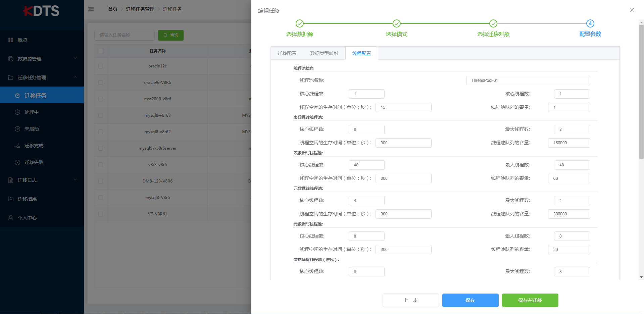Click step 4 配置参数 circle

point(590,23)
